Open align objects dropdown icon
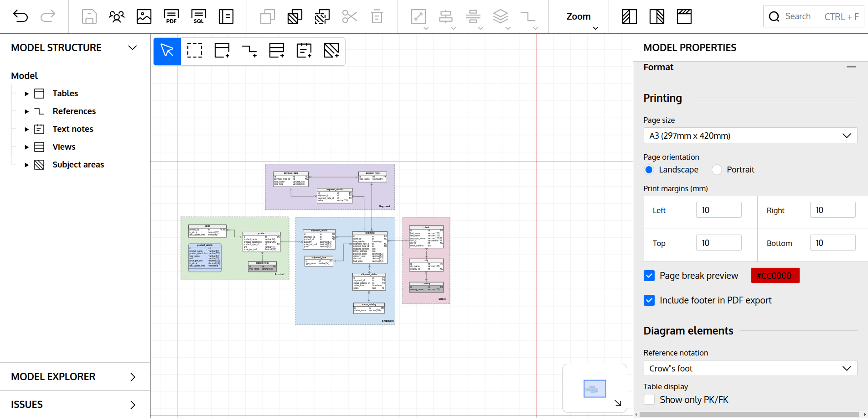 point(446,16)
